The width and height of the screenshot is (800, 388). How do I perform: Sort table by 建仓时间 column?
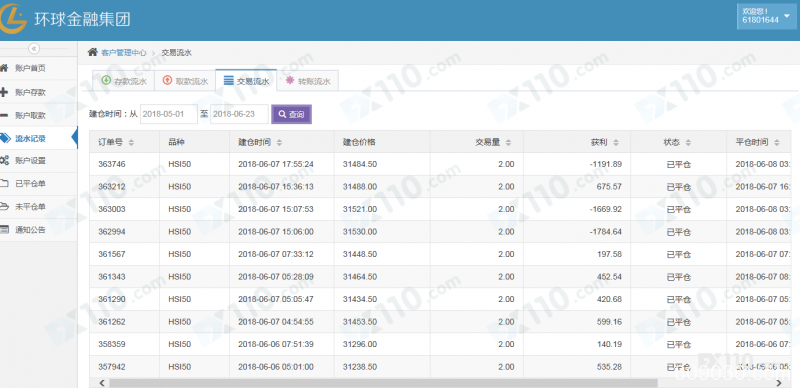(x=279, y=142)
